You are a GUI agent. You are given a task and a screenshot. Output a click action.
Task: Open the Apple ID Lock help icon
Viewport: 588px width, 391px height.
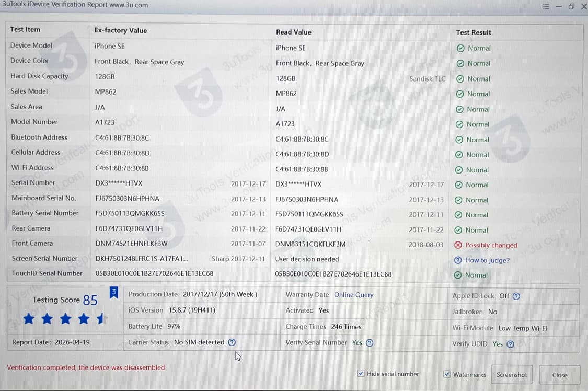click(x=516, y=296)
